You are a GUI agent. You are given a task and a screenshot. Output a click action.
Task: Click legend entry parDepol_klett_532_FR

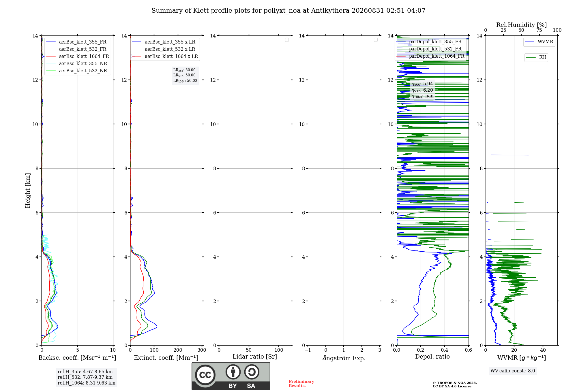point(429,49)
